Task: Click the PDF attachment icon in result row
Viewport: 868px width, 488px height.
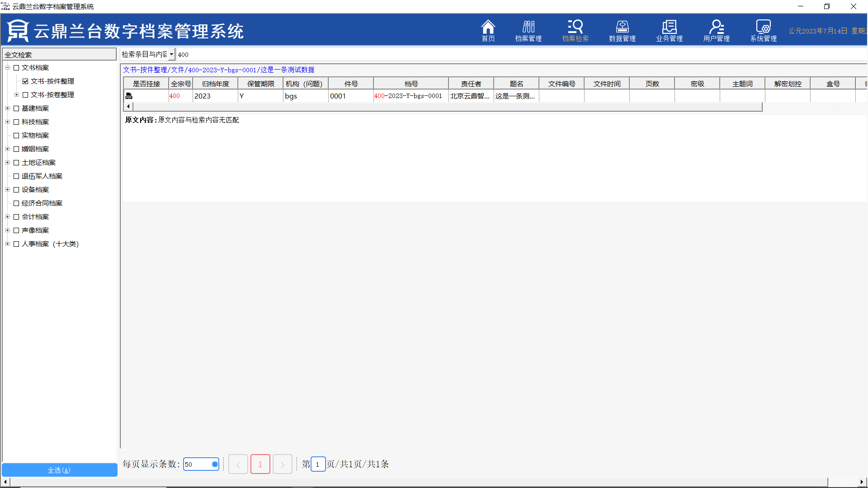Action: pyautogui.click(x=129, y=96)
